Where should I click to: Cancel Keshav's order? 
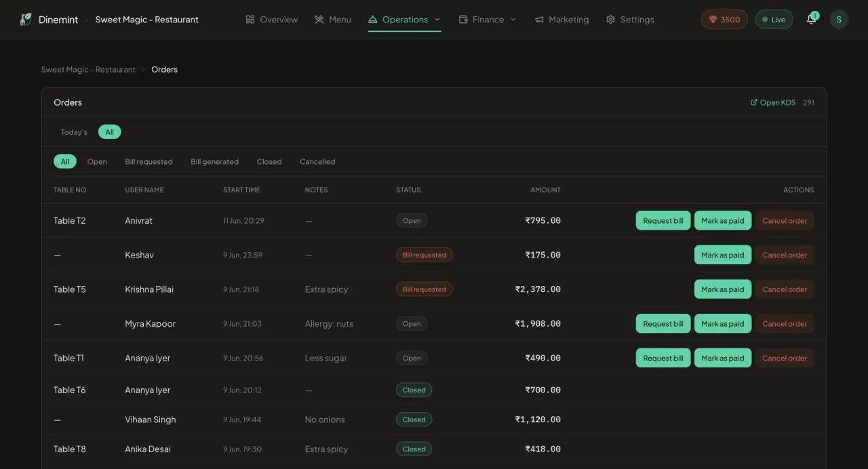pos(785,255)
